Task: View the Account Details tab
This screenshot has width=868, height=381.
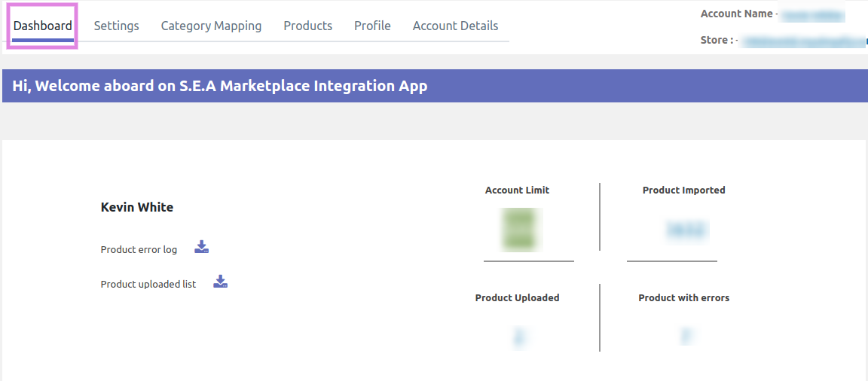Action: 456,26
